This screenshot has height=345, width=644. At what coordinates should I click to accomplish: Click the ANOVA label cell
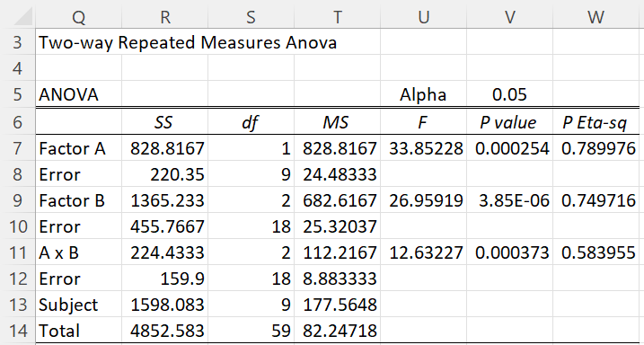(x=78, y=94)
